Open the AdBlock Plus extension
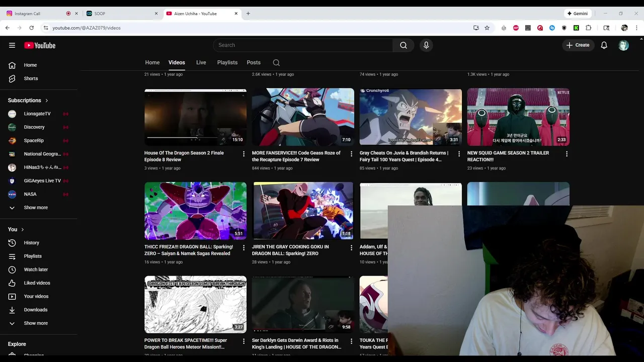Image resolution: width=644 pixels, height=362 pixels. 516,28
